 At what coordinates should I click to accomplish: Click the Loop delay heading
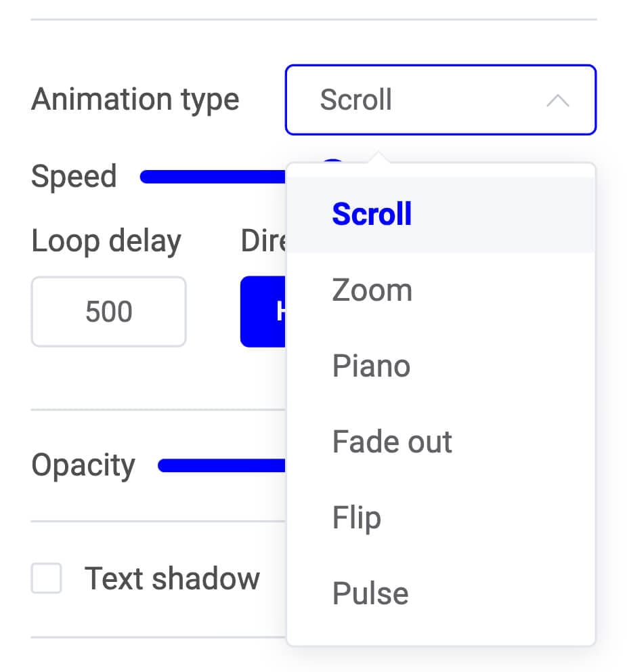coord(106,240)
